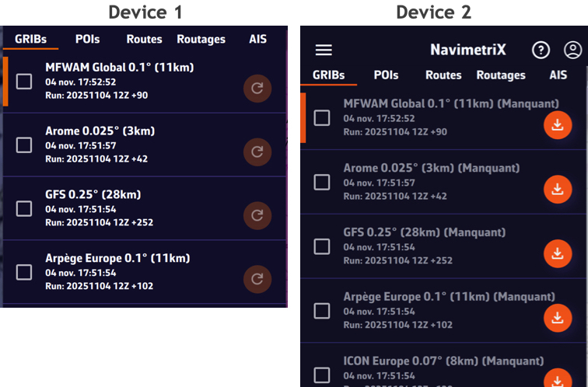Check the MFWAM Global checkbox on Device 1
Screen dimensions: 588x387
(24, 81)
